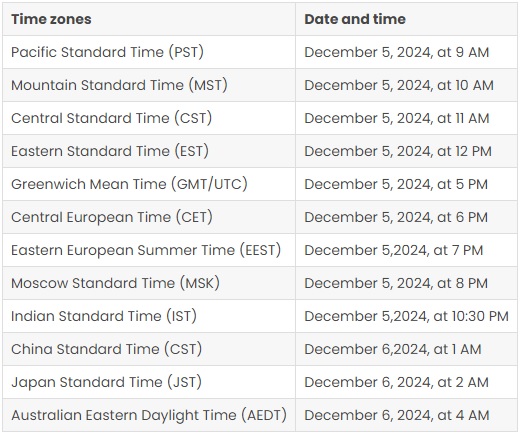Click the 'Date and time' column header
Image resolution: width=521 pixels, height=434 pixels.
pyautogui.click(x=406, y=19)
